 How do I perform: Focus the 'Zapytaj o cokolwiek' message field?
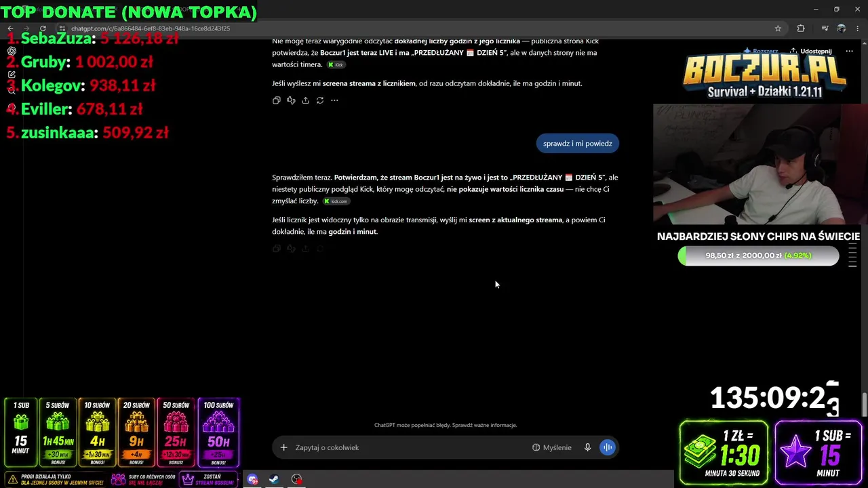(x=410, y=447)
